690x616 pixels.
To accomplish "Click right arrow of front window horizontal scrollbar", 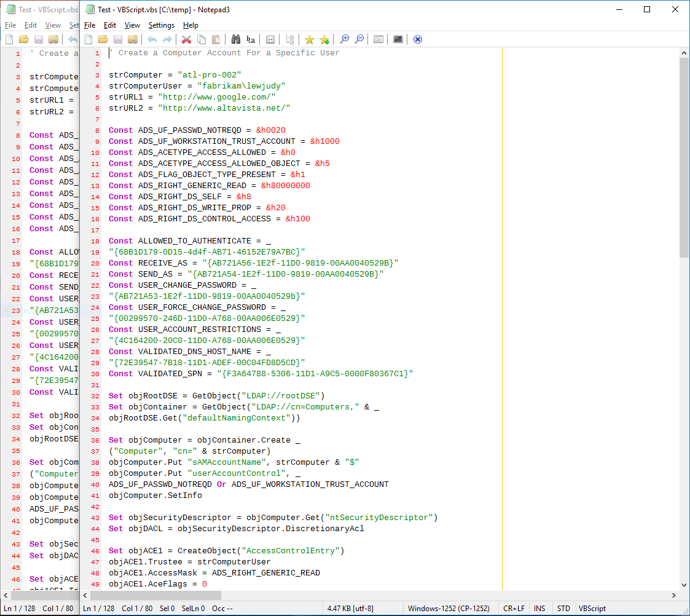I will coord(674,595).
